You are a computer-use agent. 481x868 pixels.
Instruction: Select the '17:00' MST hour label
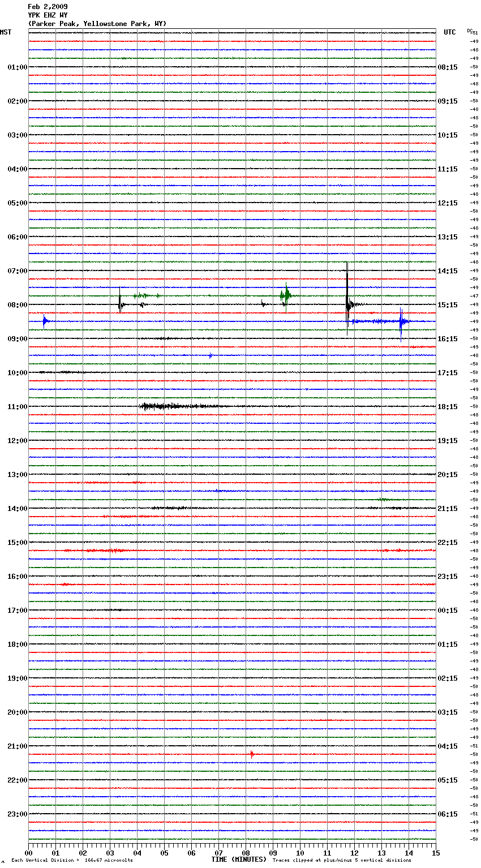pyautogui.click(x=18, y=611)
